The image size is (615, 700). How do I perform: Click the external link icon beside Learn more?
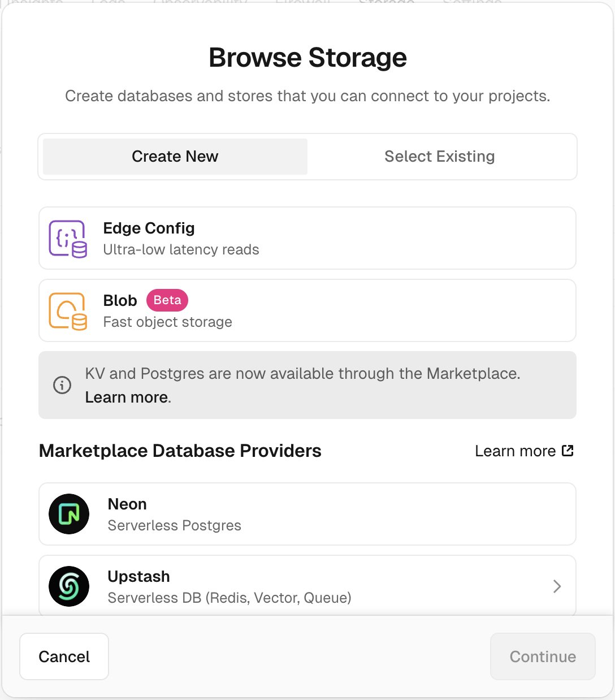click(x=568, y=451)
